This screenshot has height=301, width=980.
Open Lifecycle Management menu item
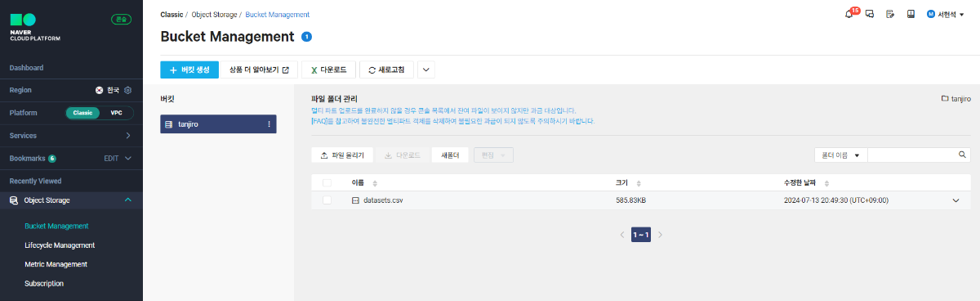point(60,245)
